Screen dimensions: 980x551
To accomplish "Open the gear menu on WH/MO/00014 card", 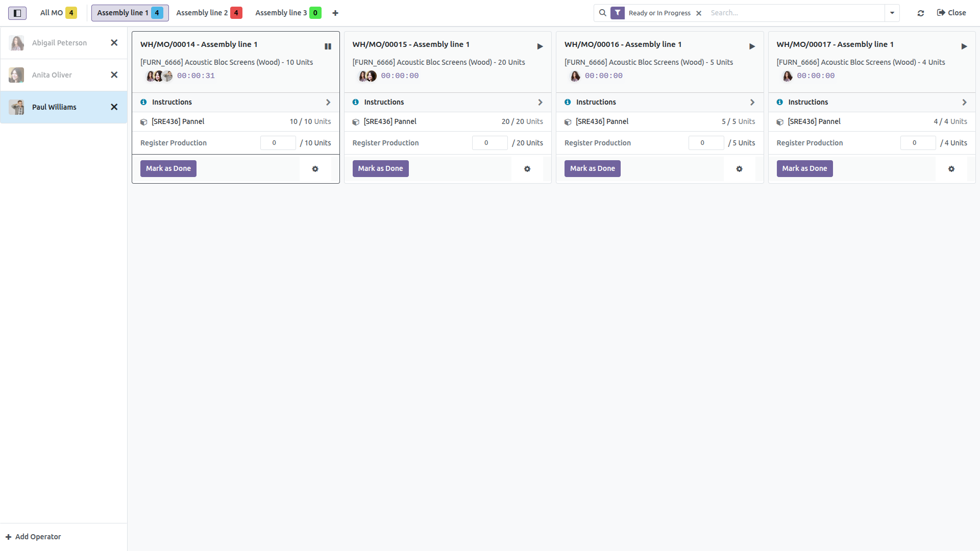I will [x=315, y=169].
